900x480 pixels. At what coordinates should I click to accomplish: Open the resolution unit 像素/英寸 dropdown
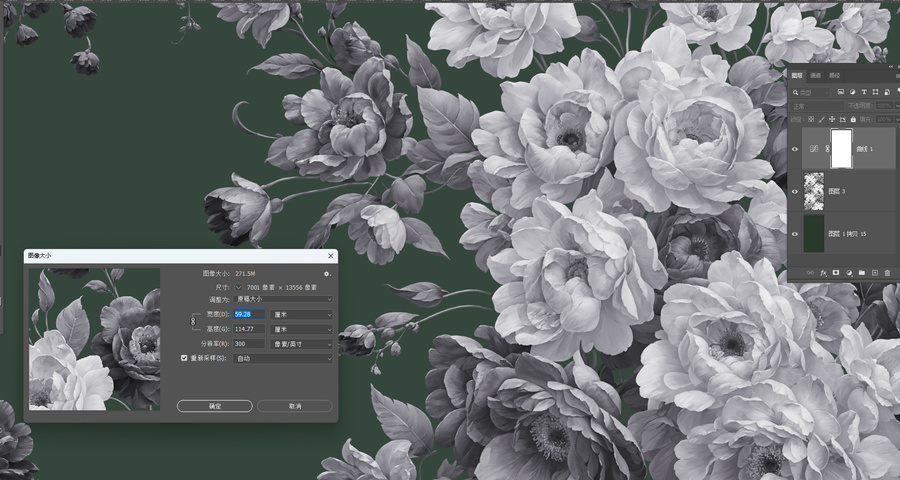click(301, 344)
